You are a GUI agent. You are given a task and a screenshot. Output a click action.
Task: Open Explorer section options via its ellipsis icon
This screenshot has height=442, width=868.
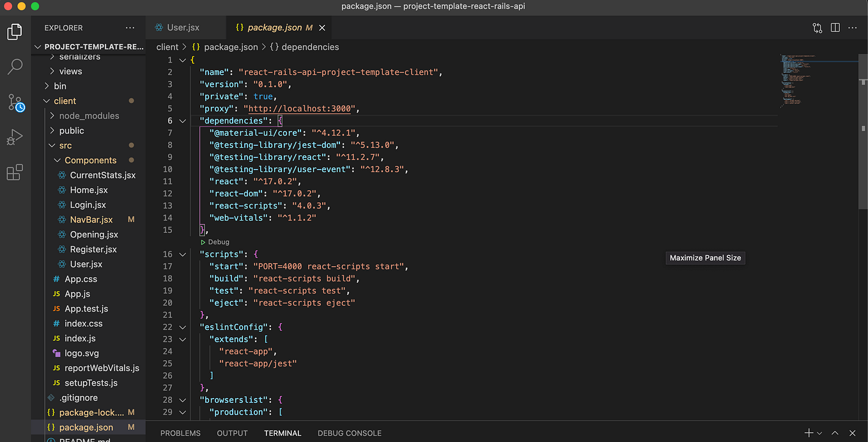coord(130,28)
